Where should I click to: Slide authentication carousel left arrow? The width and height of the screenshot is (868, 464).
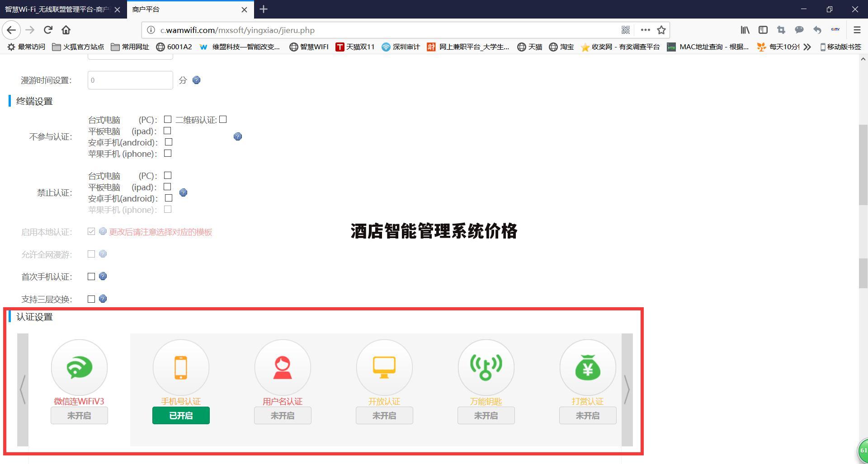(23, 389)
